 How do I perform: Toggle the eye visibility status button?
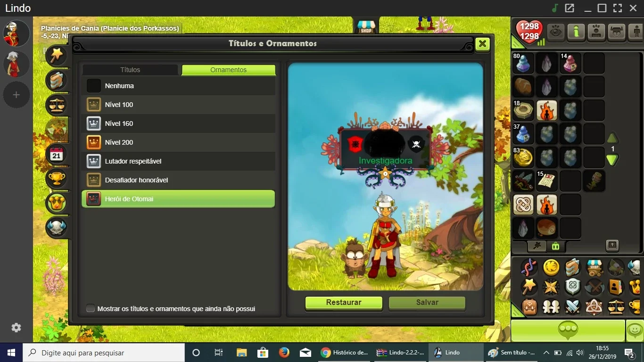click(x=556, y=32)
